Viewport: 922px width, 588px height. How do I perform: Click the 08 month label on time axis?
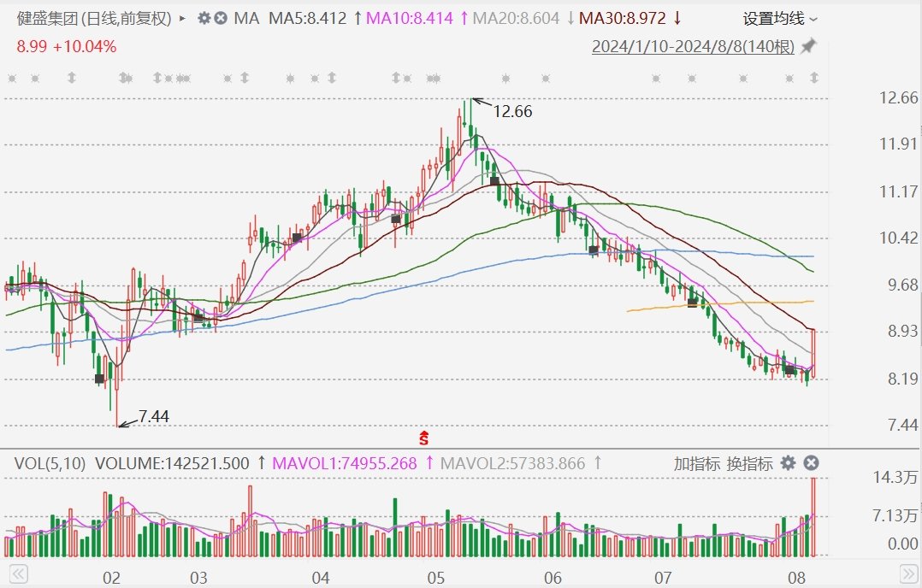click(797, 578)
